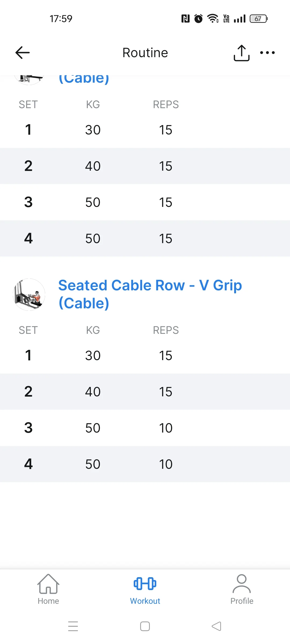Tap the partially visible (Cable) exercise title
Viewport: 290px width, 644px height.
[x=84, y=79]
